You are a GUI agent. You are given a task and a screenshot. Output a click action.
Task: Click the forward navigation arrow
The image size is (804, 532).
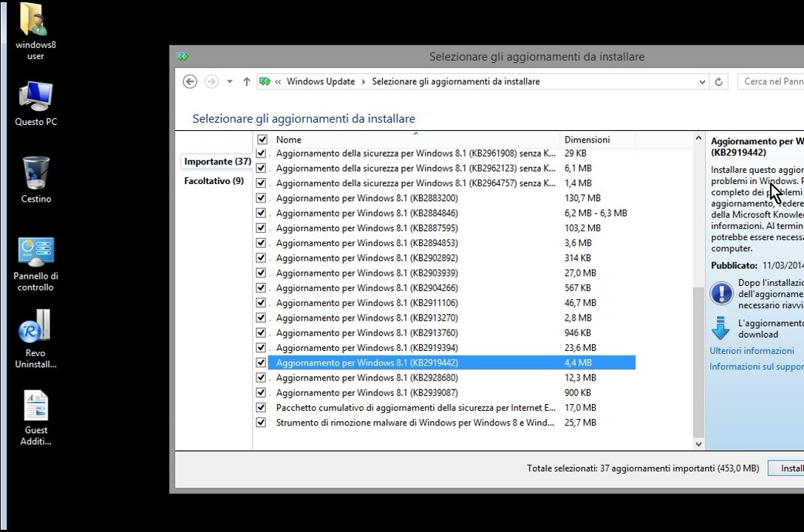point(211,81)
